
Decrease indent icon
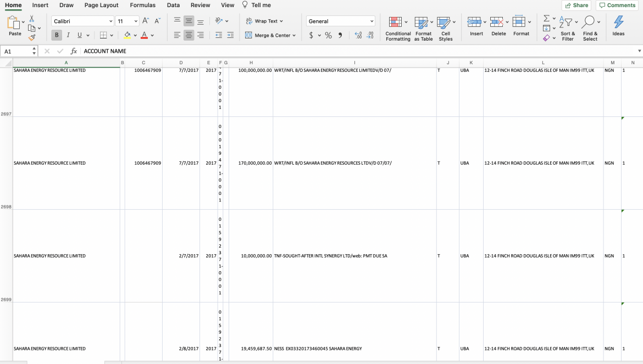[x=219, y=35]
